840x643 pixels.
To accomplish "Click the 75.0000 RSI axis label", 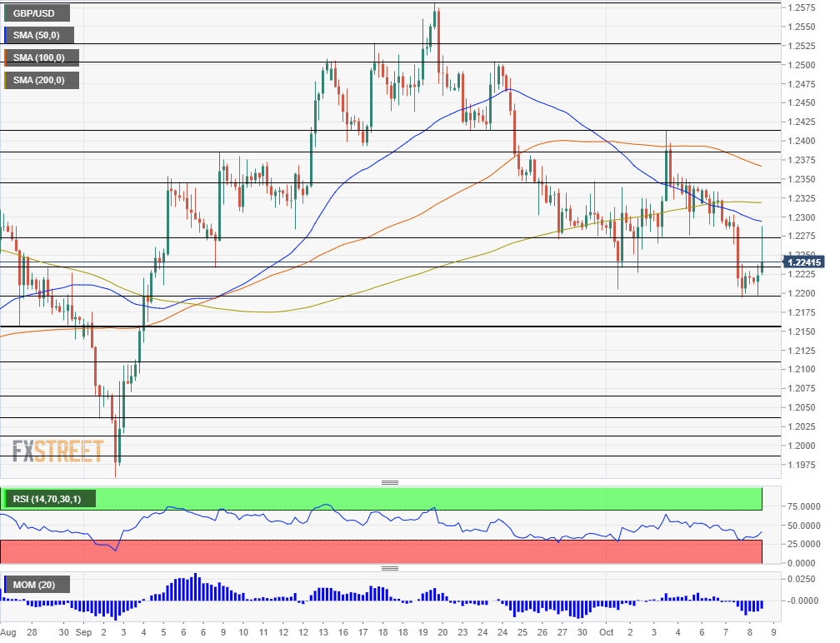I will click(800, 506).
